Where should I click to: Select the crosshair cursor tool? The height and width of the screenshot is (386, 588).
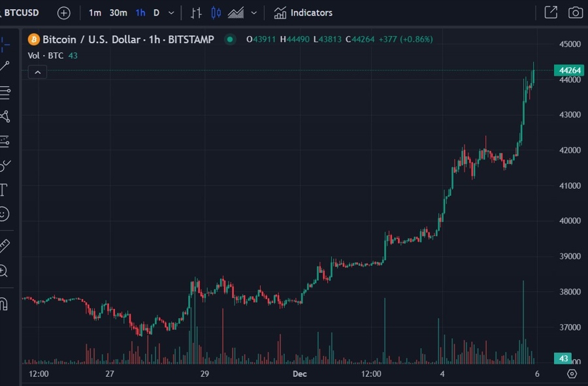(5, 44)
